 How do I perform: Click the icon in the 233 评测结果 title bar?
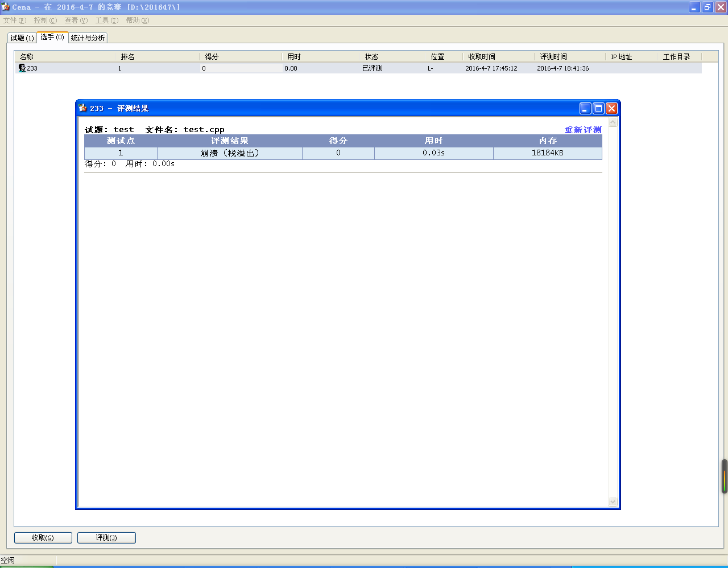(x=83, y=108)
